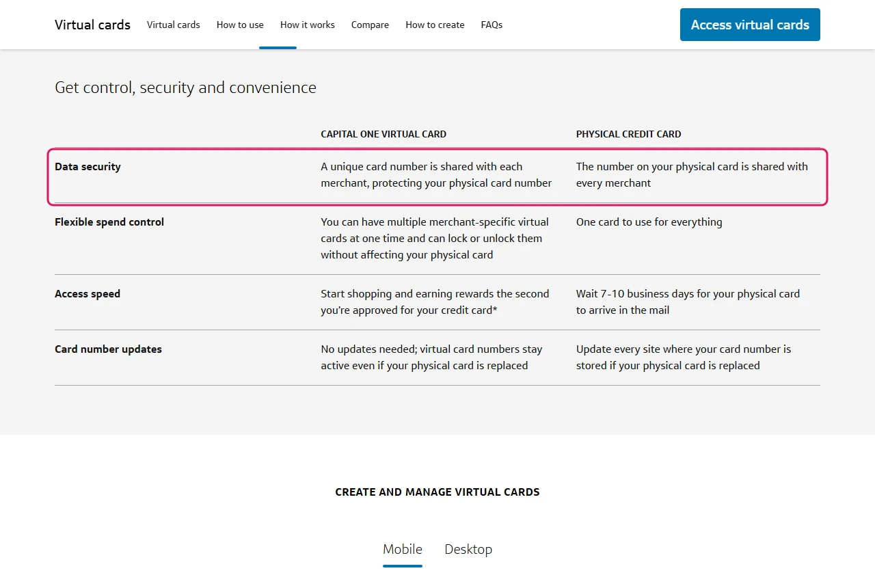The image size is (875, 588).
Task: Go to How to use section
Action: pyautogui.click(x=240, y=25)
